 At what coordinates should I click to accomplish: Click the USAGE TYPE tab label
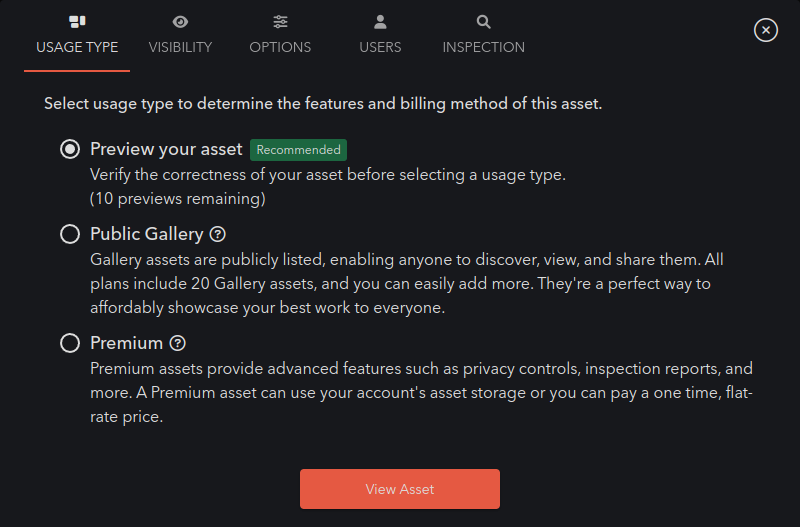[x=77, y=47]
